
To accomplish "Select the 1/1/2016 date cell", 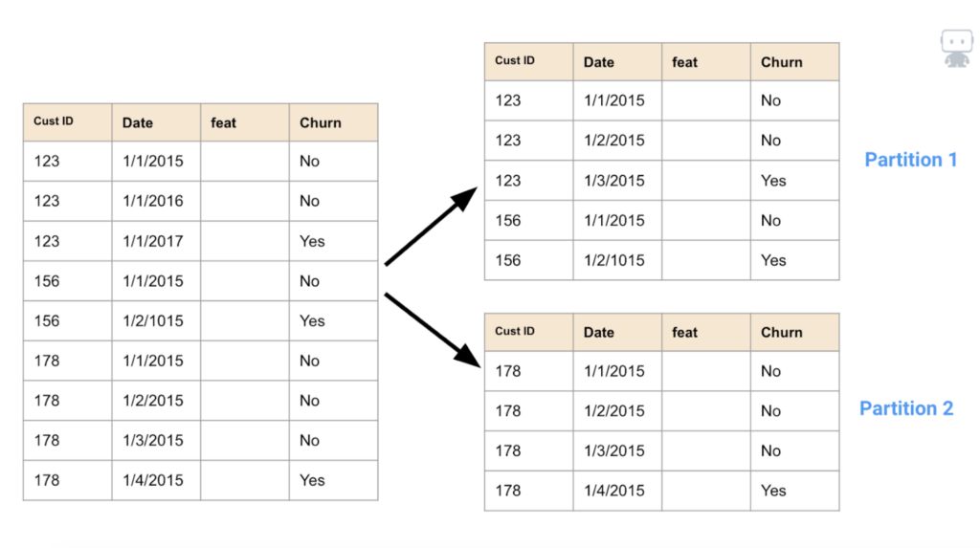I will coord(156,201).
